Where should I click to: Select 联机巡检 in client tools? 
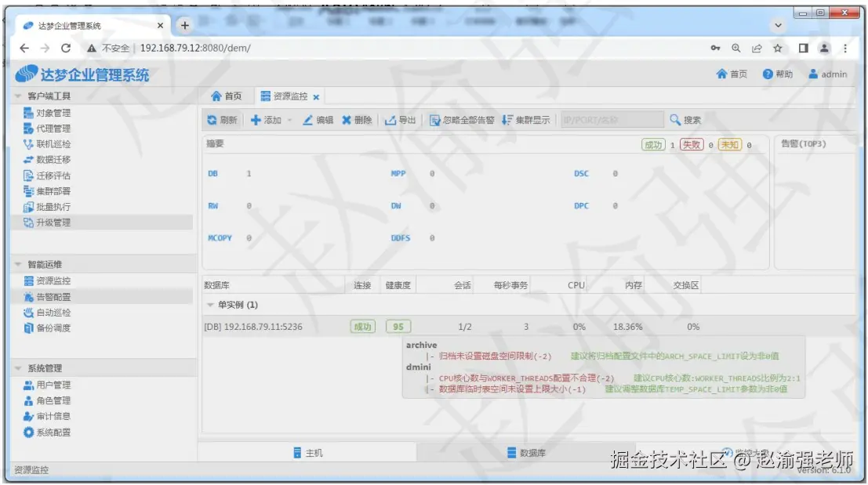point(46,144)
